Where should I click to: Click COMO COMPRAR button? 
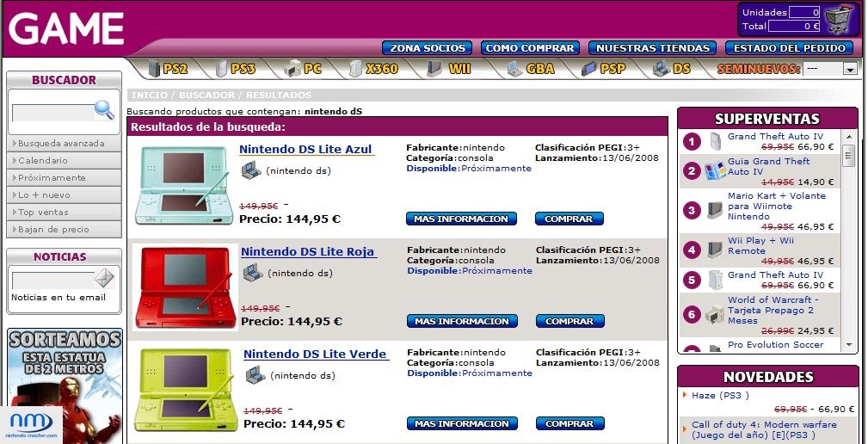pyautogui.click(x=530, y=48)
